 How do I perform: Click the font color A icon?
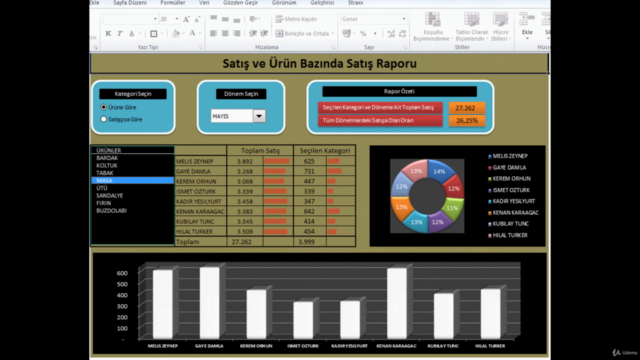click(x=192, y=33)
